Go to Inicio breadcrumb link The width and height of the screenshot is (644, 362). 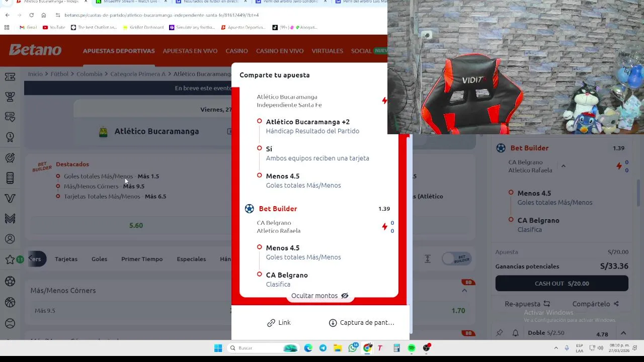pyautogui.click(x=35, y=74)
